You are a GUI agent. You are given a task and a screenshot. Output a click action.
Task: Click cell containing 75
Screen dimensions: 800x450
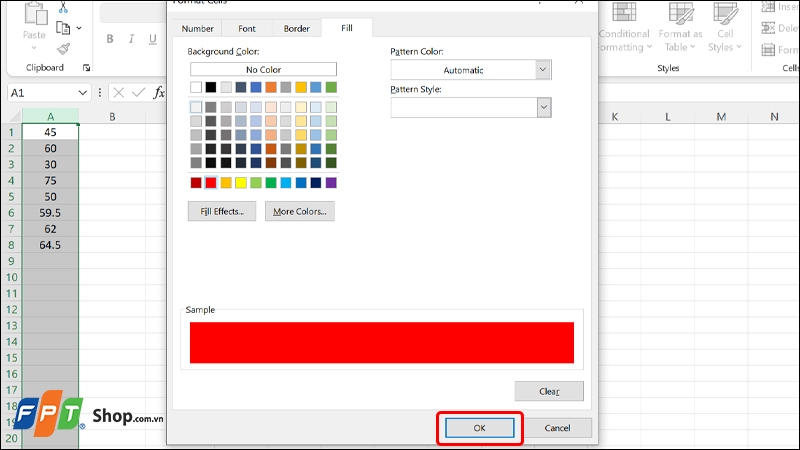51,181
